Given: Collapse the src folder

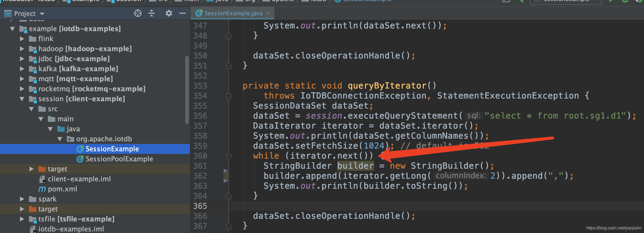Looking at the screenshot, I should point(31,109).
